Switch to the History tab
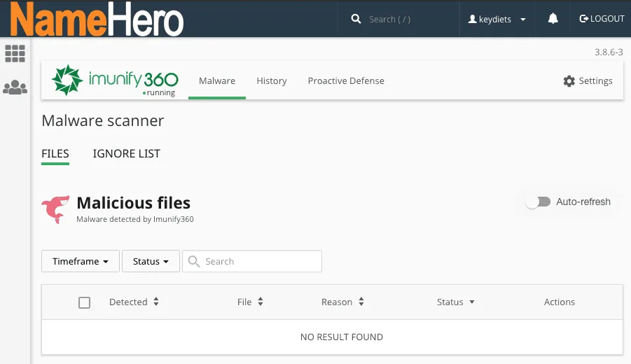The height and width of the screenshot is (364, 631). tap(271, 80)
